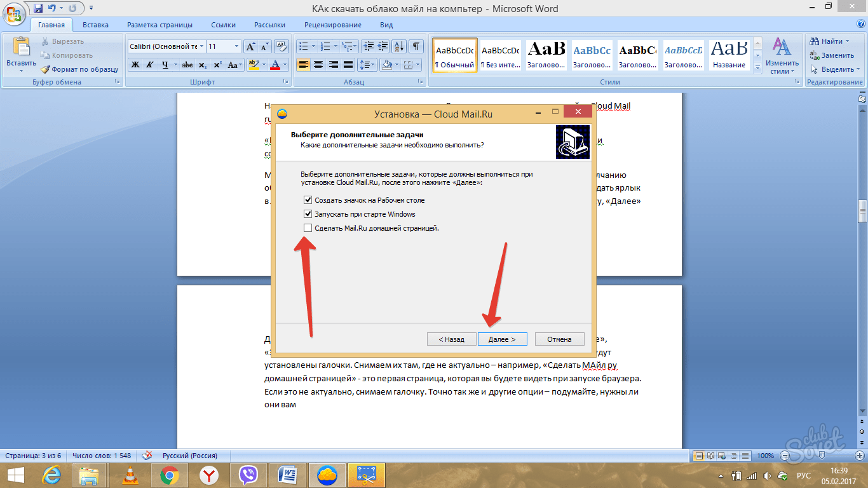The width and height of the screenshot is (868, 488).
Task: Click the zoom slider in status bar
Action: [x=820, y=456]
